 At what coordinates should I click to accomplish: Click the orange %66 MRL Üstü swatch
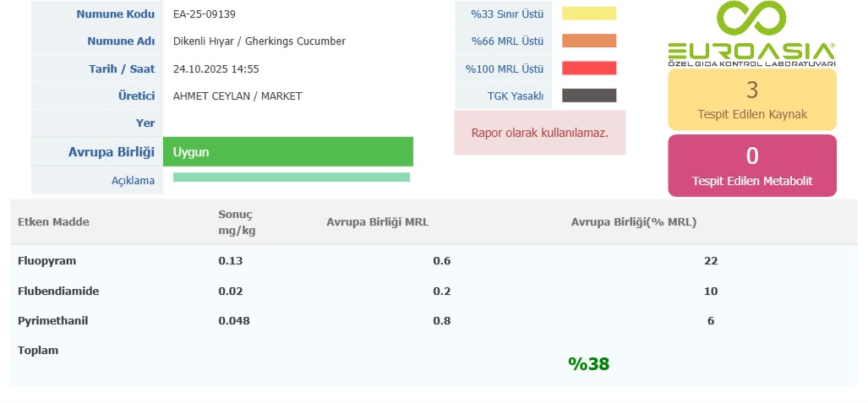[x=589, y=41]
